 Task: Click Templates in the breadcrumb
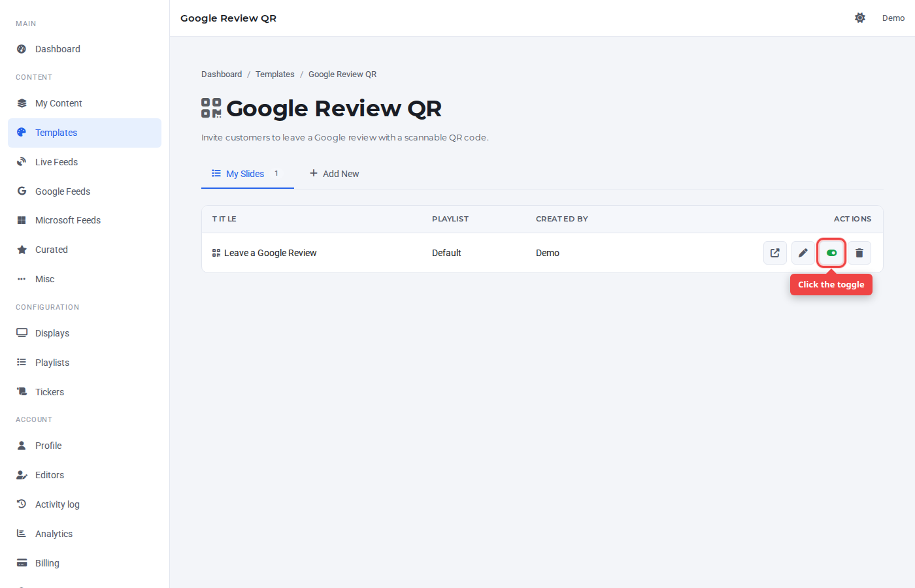point(275,74)
